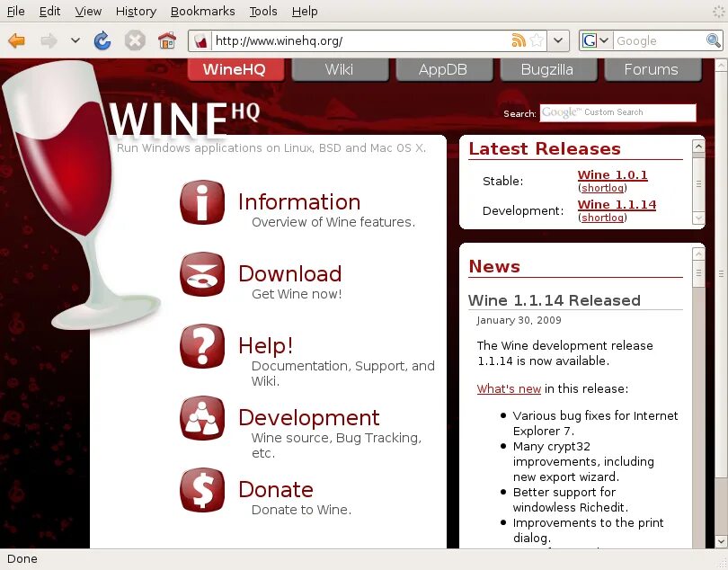
Task: Click the search magnifying glass icon
Action: click(x=713, y=40)
